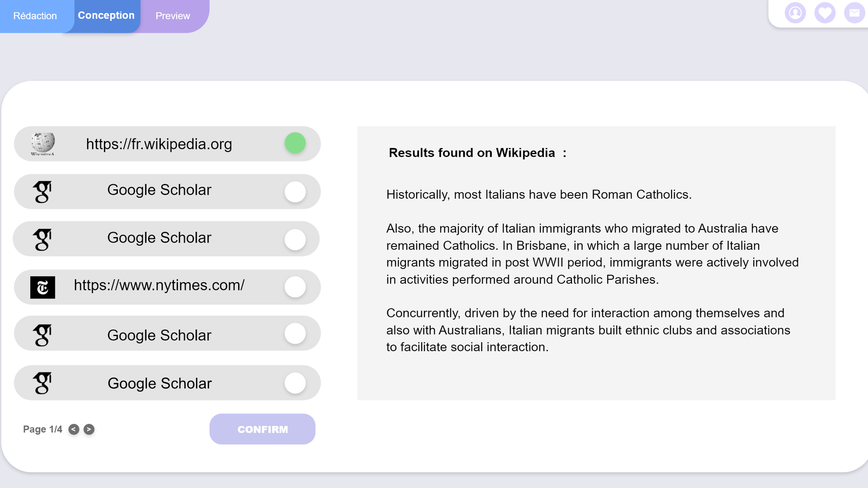Screen dimensions: 868x488
Task: Enable the Google Scholar toggle just below the nytimes row
Action: 295,333
